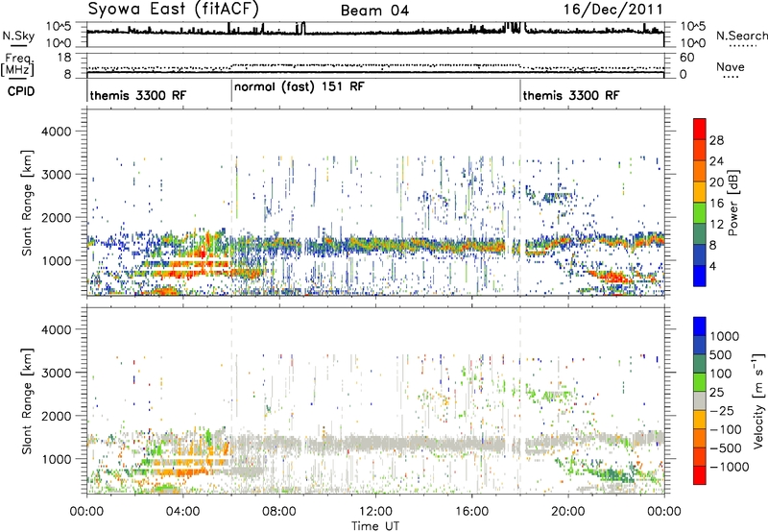
Task: Click the '2000' tick on velocity panel
Action: 56,416
